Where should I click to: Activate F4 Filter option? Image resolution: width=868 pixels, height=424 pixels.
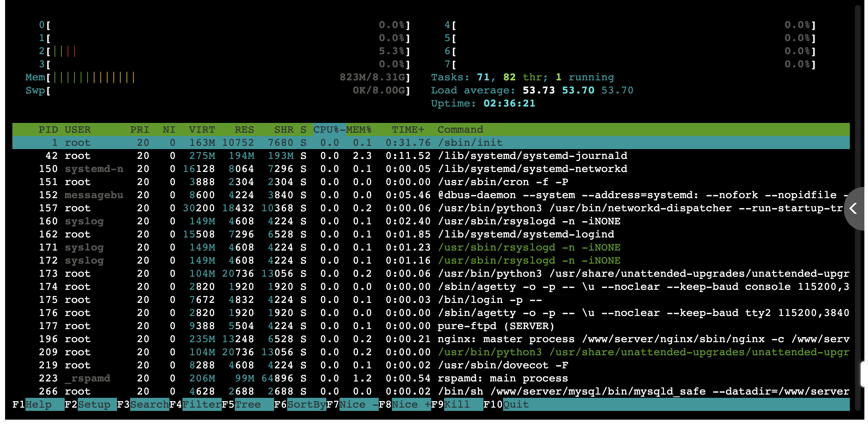[201, 404]
